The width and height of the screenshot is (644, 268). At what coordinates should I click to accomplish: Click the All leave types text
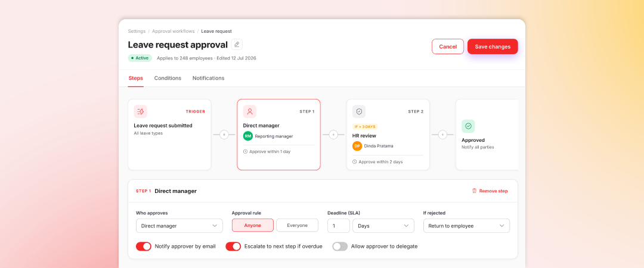(x=148, y=133)
